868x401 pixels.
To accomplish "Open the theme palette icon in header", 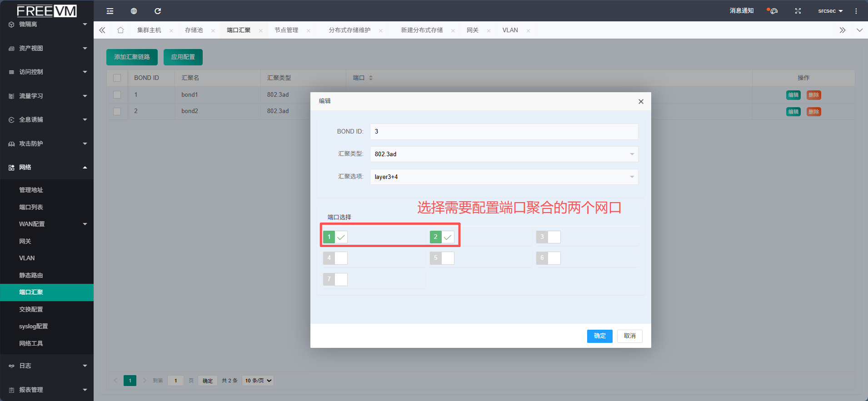I will pos(773,11).
